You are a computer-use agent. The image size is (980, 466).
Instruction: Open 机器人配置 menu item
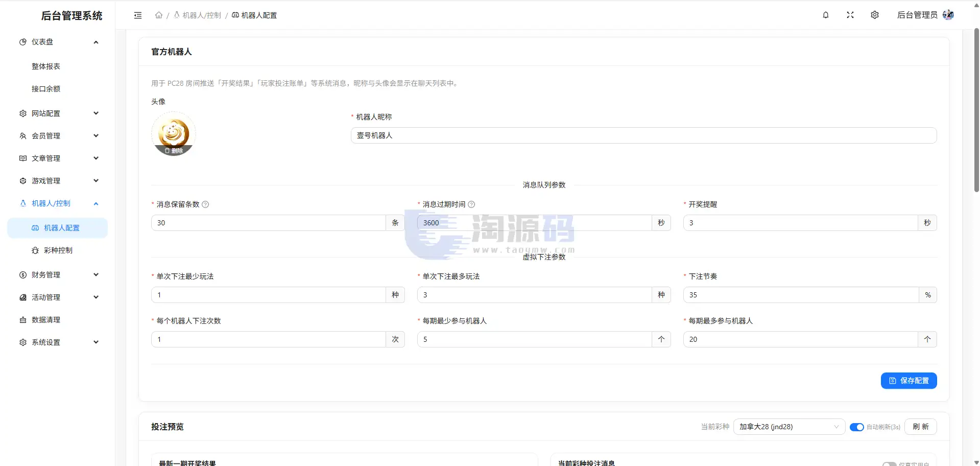[57, 228]
